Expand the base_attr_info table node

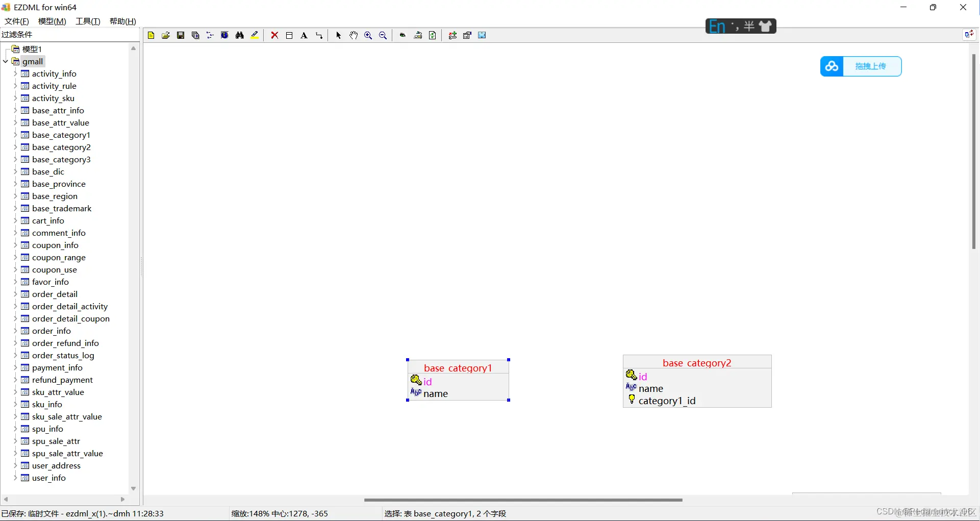(x=15, y=110)
